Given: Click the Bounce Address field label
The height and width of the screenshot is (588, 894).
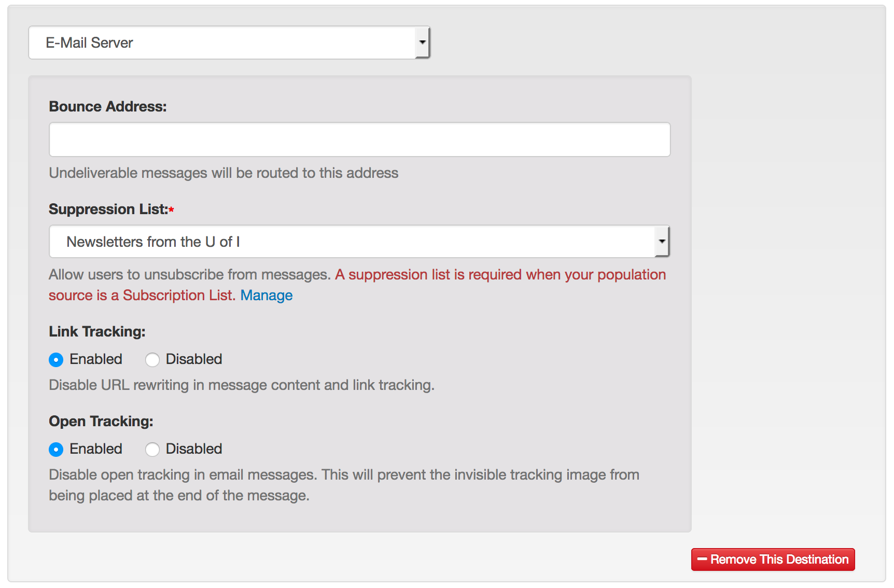Looking at the screenshot, I should 108,107.
